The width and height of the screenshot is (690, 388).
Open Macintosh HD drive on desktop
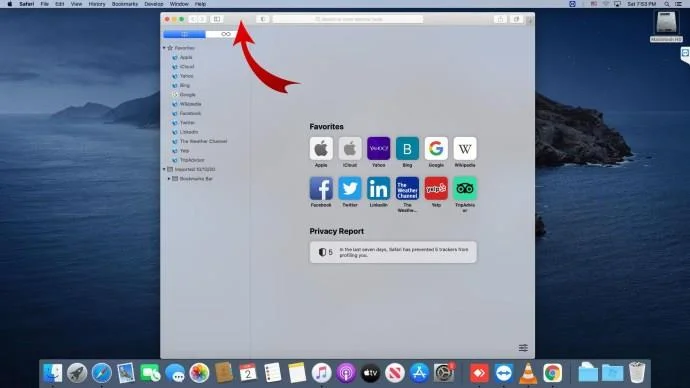[666, 26]
